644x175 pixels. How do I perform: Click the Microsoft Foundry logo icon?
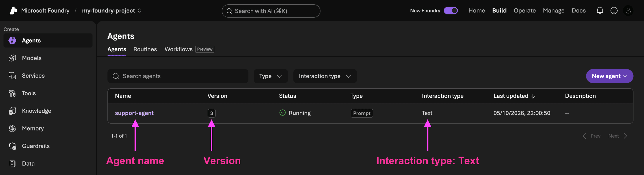13,10
